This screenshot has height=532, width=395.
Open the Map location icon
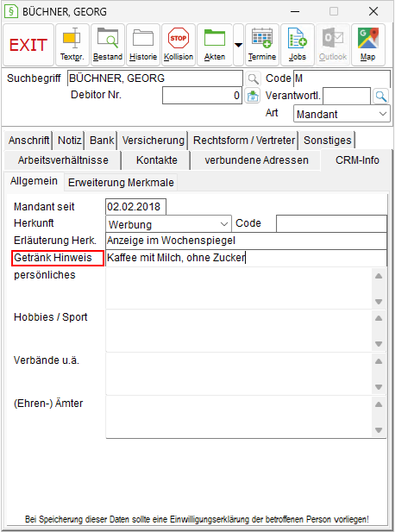pos(368,45)
